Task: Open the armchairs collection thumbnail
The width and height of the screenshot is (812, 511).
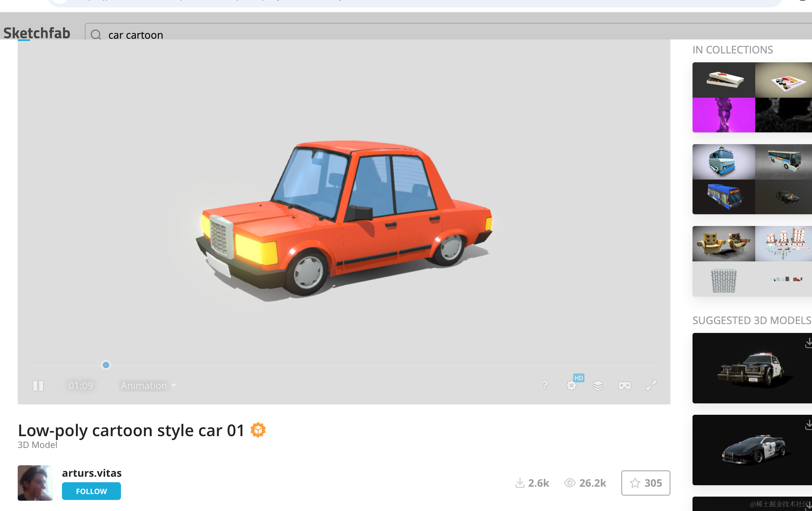Action: coord(752,261)
